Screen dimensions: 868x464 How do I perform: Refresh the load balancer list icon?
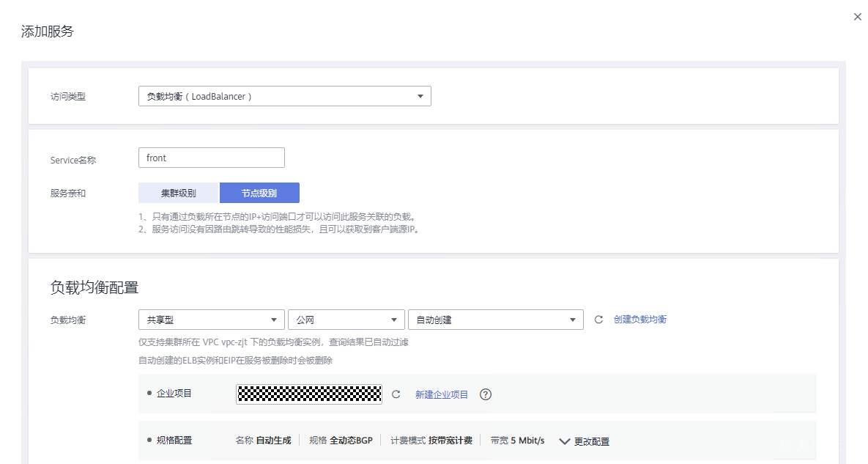point(598,320)
